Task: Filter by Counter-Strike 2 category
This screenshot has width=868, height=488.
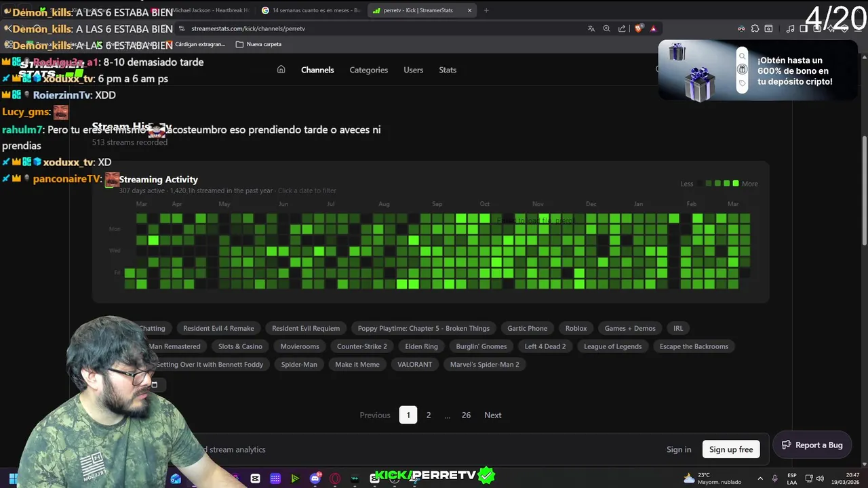Action: tap(362, 346)
